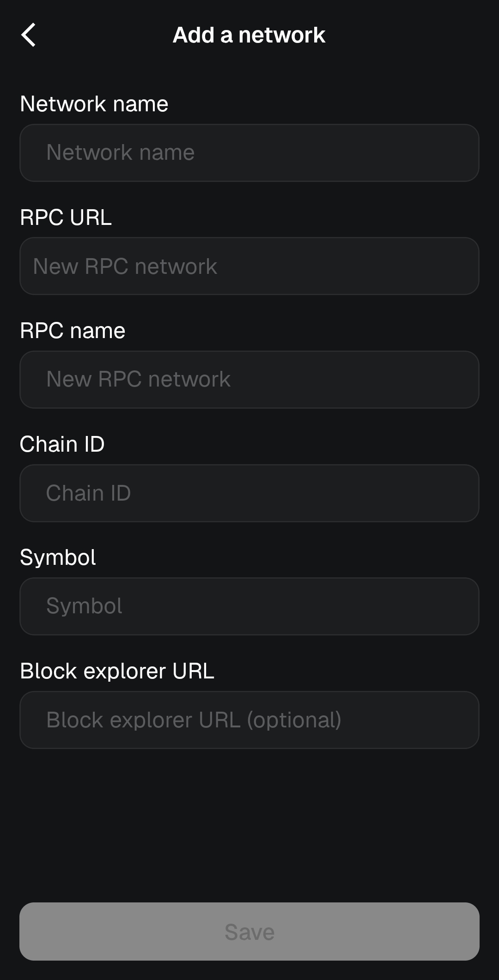Image resolution: width=499 pixels, height=980 pixels.
Task: Click the greyed 'Symbol' placeholder text
Action: point(85,606)
